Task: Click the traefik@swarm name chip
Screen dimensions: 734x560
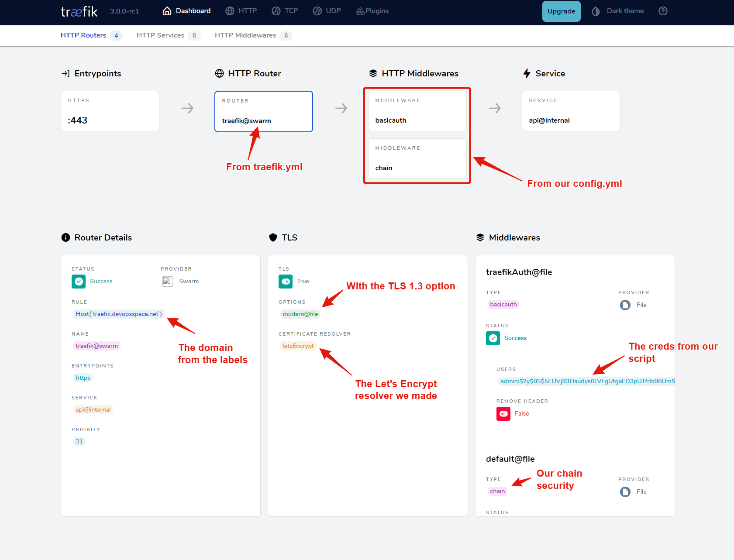Action: [x=97, y=346]
